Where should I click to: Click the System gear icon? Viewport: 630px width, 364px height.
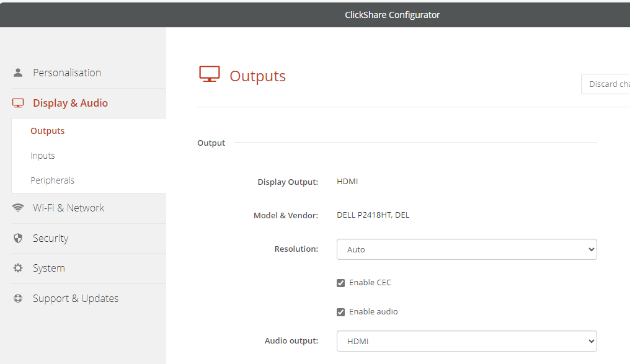click(18, 268)
